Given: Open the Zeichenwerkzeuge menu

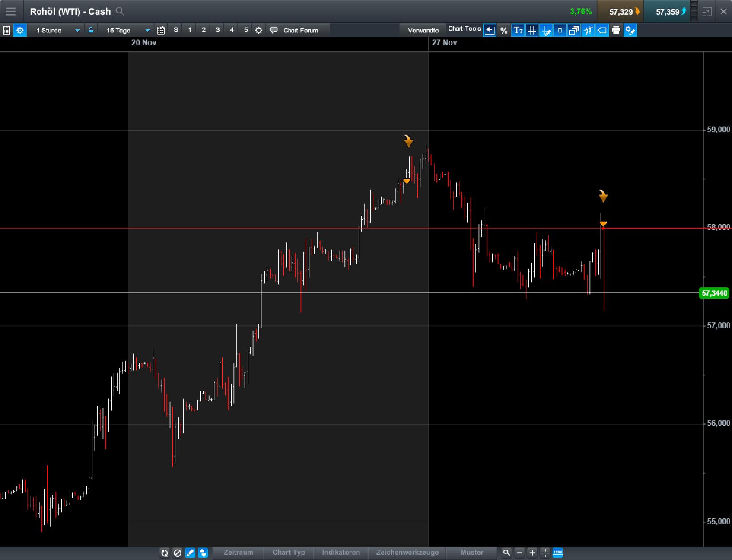Looking at the screenshot, I should point(407,553).
